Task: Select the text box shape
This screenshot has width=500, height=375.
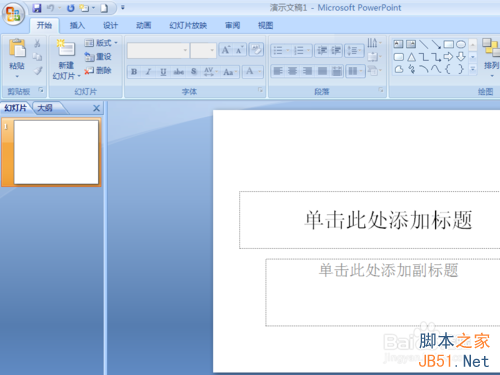Action: coord(398,44)
